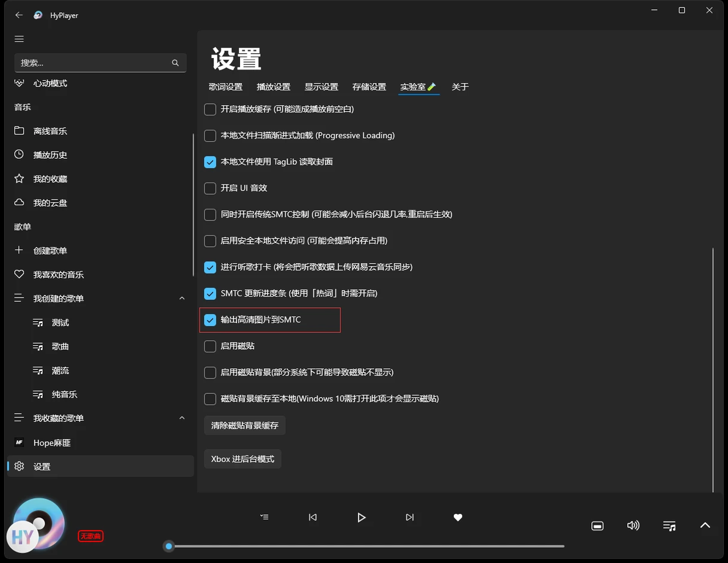
Task: Enable 开启 UI 音效 checkbox
Action: 210,188
